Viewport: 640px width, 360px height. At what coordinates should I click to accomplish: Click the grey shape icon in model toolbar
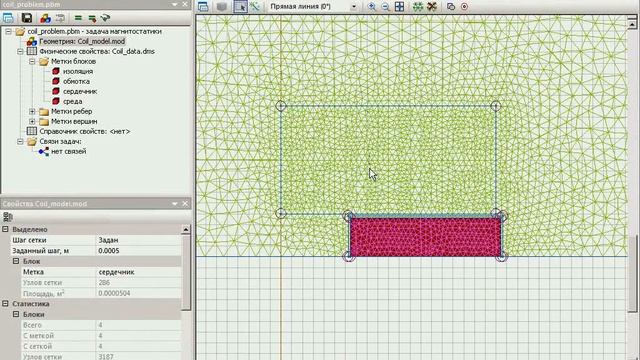point(222,7)
